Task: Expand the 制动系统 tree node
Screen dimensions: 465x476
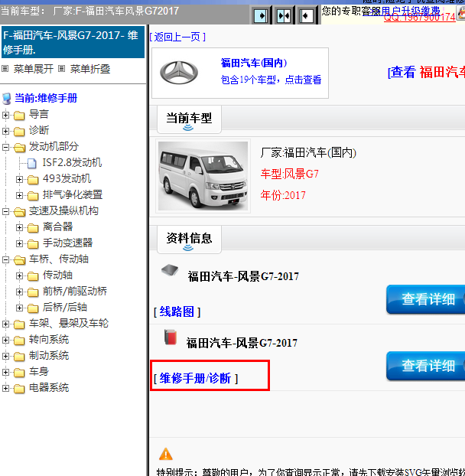Action: (x=5, y=356)
